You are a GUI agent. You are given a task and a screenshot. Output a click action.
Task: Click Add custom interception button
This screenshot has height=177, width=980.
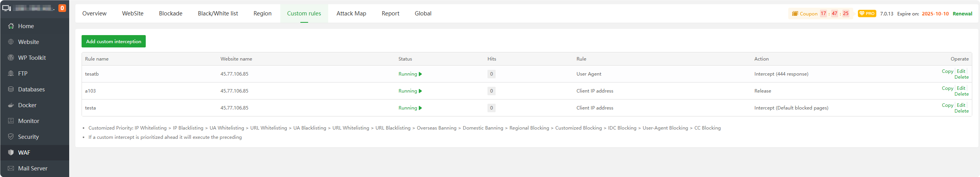coord(114,42)
